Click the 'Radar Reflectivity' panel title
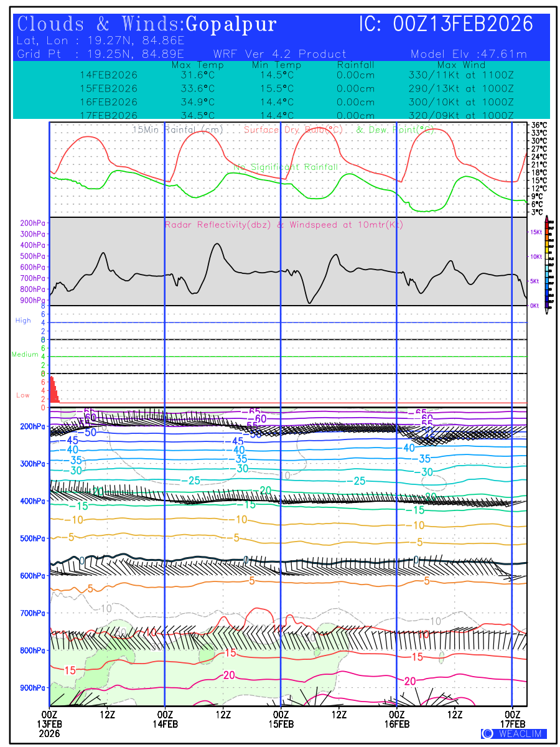Image resolution: width=560 pixels, height=747 pixels. [x=283, y=225]
